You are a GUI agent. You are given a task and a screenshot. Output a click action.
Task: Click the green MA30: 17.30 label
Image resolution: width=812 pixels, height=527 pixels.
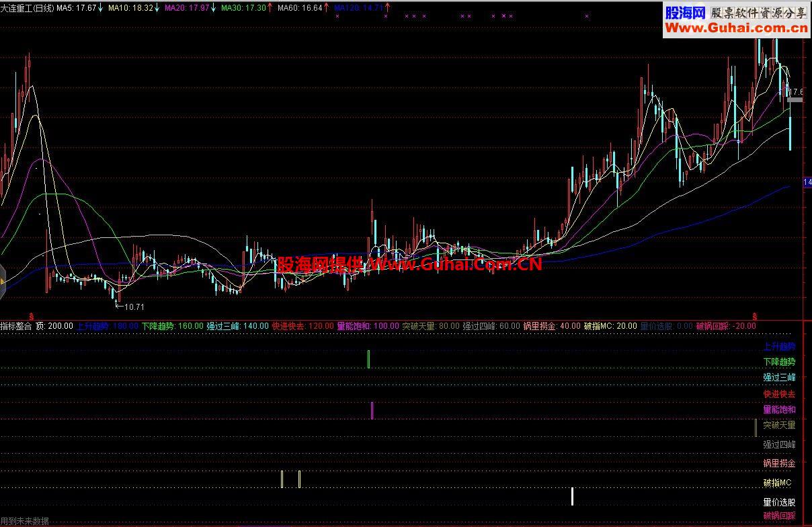pos(243,8)
